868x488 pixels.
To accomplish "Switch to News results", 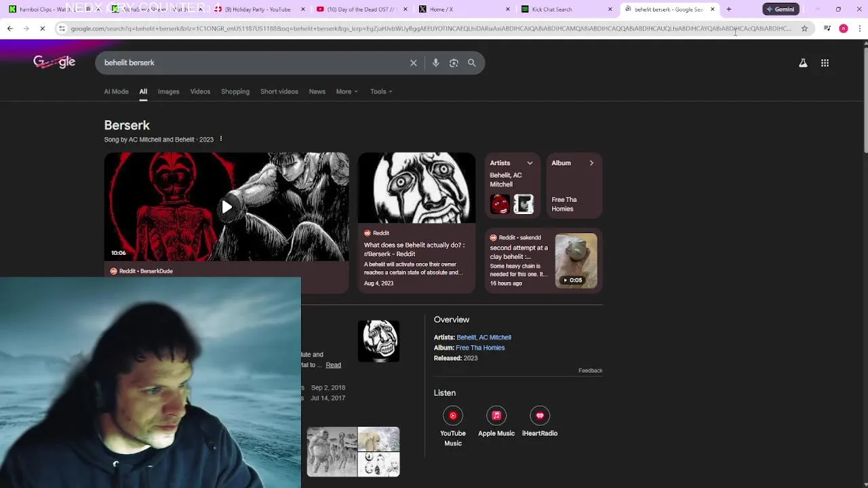I will 317,91.
